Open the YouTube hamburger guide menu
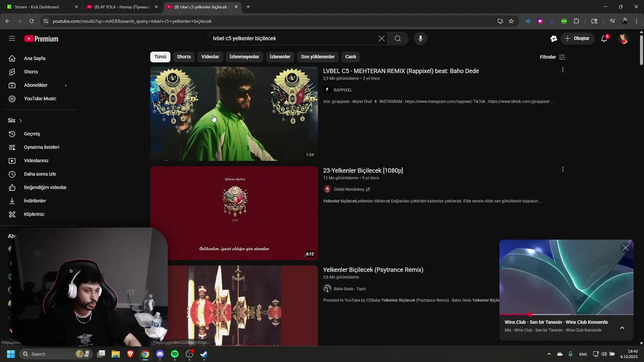Image resolution: width=644 pixels, height=362 pixels. (x=12, y=39)
